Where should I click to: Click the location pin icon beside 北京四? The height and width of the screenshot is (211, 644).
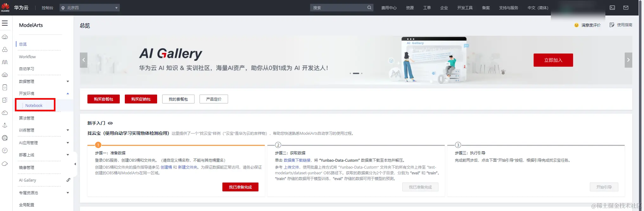pos(63,8)
